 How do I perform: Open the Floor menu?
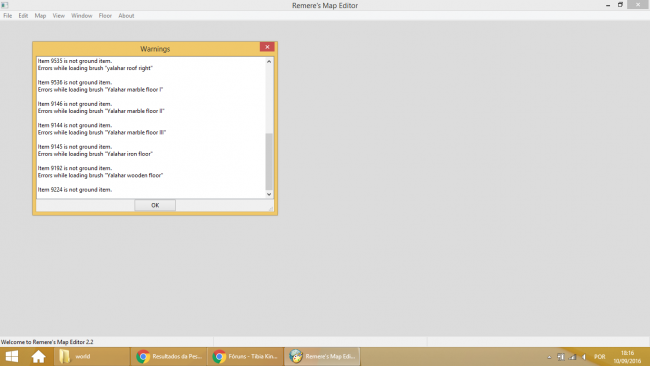(x=105, y=16)
